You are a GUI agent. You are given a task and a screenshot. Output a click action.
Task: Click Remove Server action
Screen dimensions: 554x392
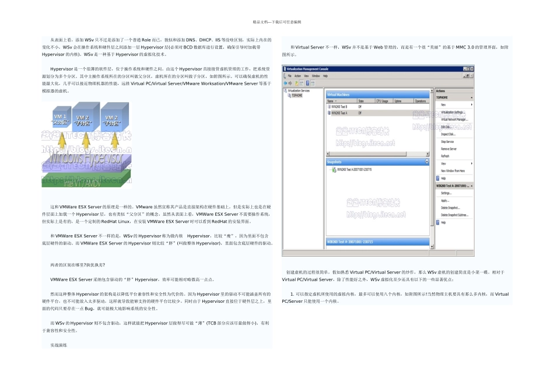click(x=448, y=149)
